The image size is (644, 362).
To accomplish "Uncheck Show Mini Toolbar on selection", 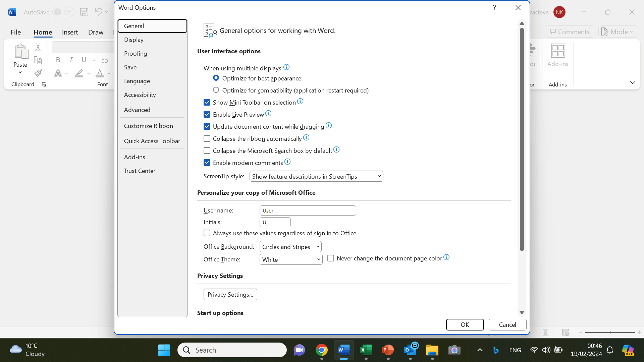I will point(207,102).
